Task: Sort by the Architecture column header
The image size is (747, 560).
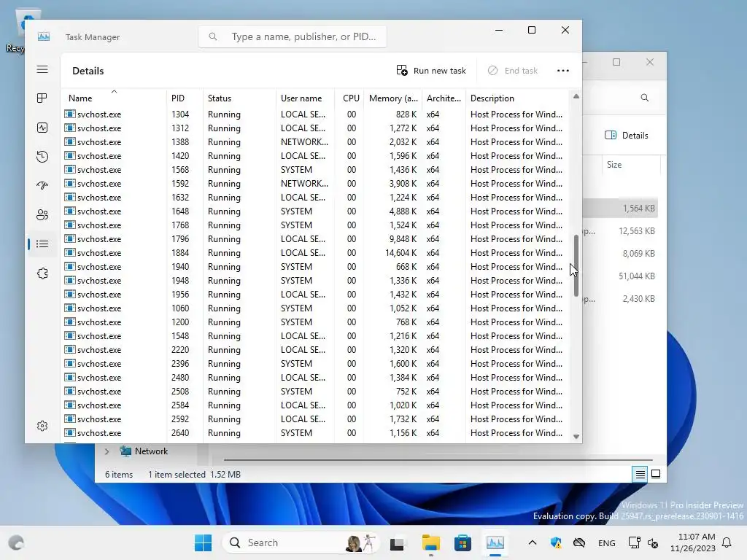Action: point(444,98)
